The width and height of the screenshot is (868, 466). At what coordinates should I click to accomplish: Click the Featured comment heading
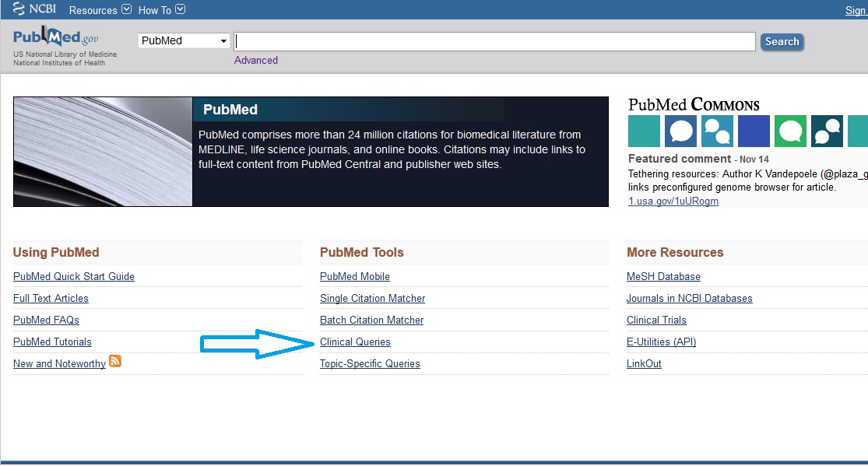click(680, 159)
